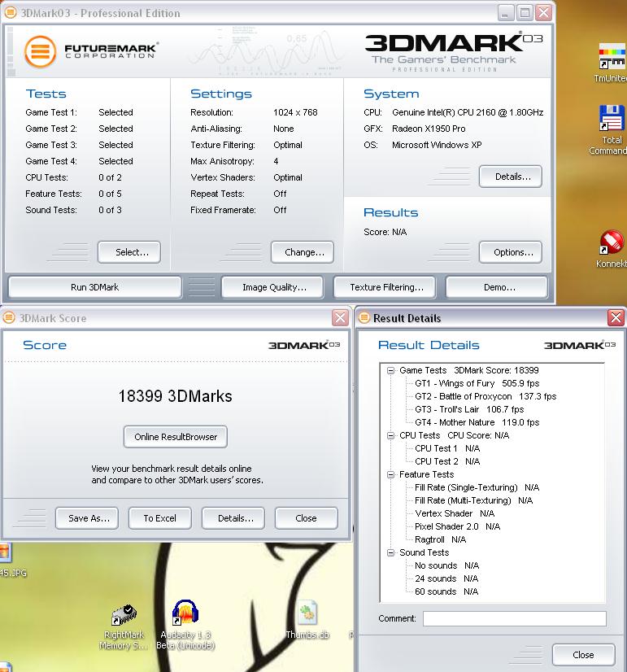The height and width of the screenshot is (672, 627).
Task: Collapse the Feature Tests tree node
Action: tap(390, 474)
